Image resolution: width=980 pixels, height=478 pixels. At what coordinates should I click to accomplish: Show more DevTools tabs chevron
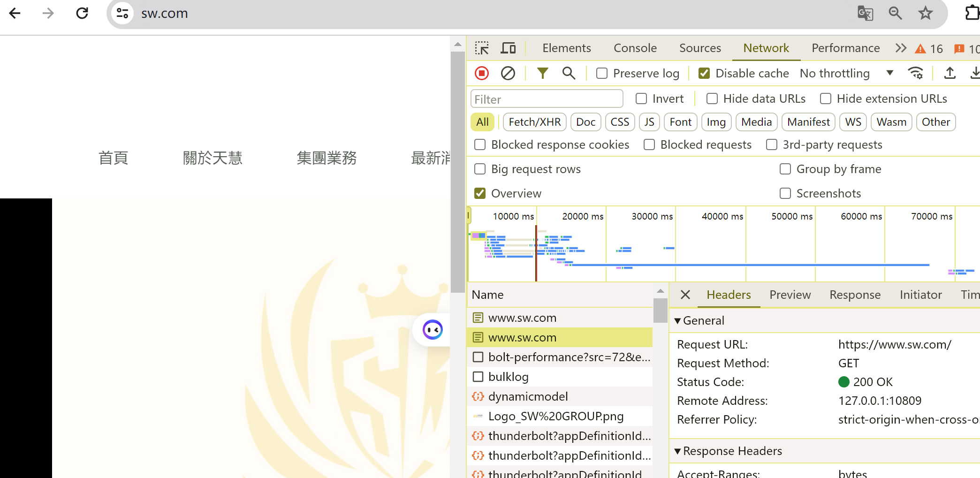pos(900,48)
